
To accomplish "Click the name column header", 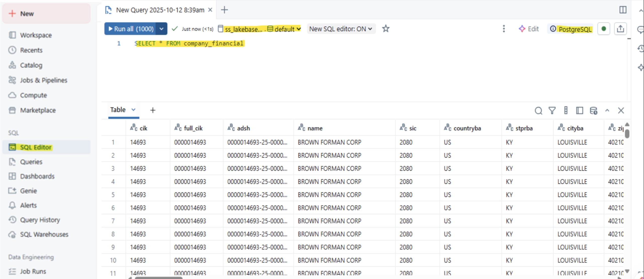I will pyautogui.click(x=315, y=128).
